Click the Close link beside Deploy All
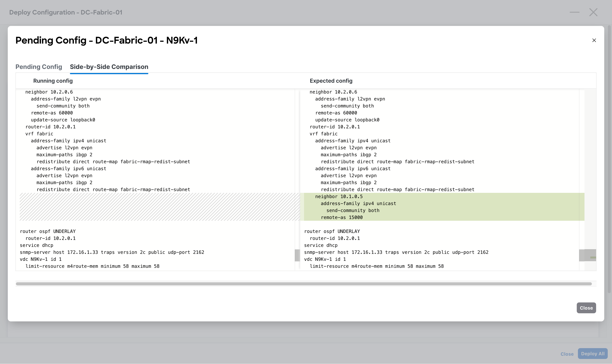This screenshot has width=612, height=364. point(567,354)
